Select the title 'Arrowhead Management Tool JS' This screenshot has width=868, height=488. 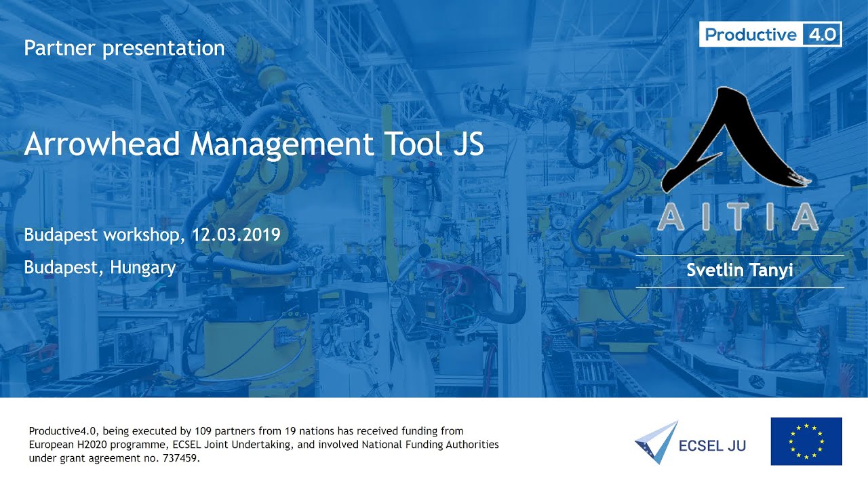[254, 145]
